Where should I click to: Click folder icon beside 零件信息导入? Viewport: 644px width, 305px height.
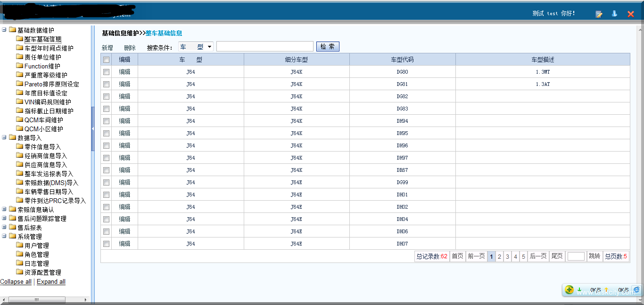[19, 147]
